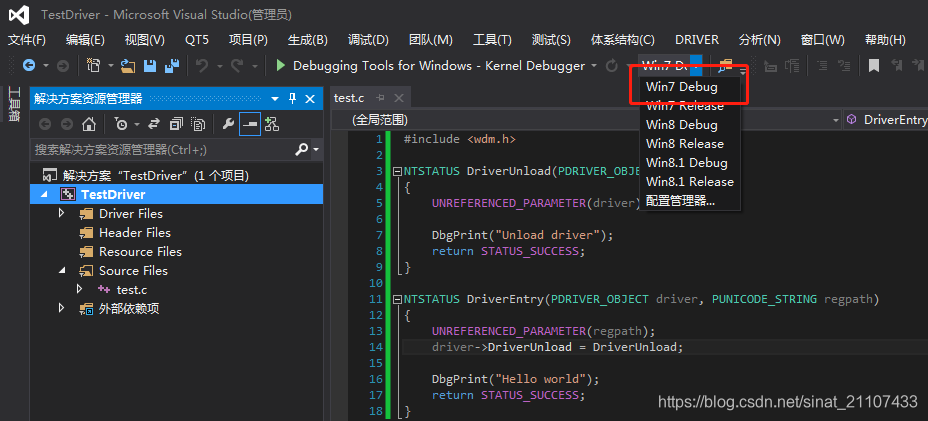
Task: Open Navigate Backward history dropdown arrow
Action: coord(46,66)
